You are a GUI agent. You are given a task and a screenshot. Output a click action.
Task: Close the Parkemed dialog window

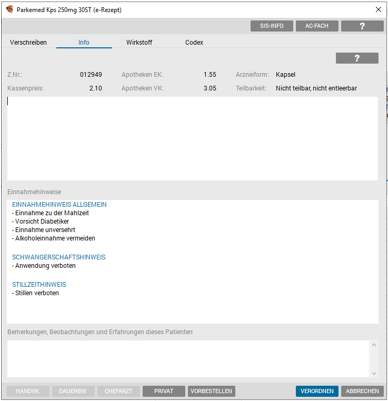point(378,9)
